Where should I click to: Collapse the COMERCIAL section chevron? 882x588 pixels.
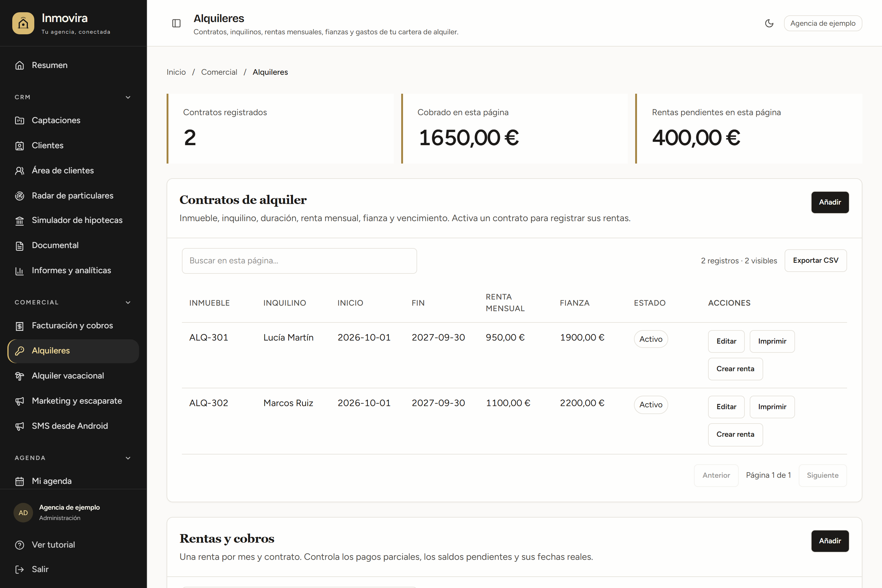[x=128, y=303]
